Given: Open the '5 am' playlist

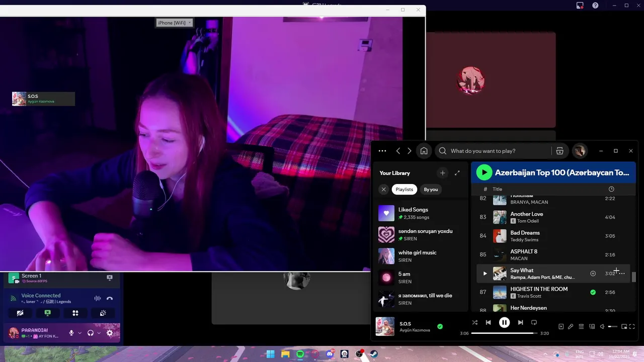Looking at the screenshot, I should point(422,278).
